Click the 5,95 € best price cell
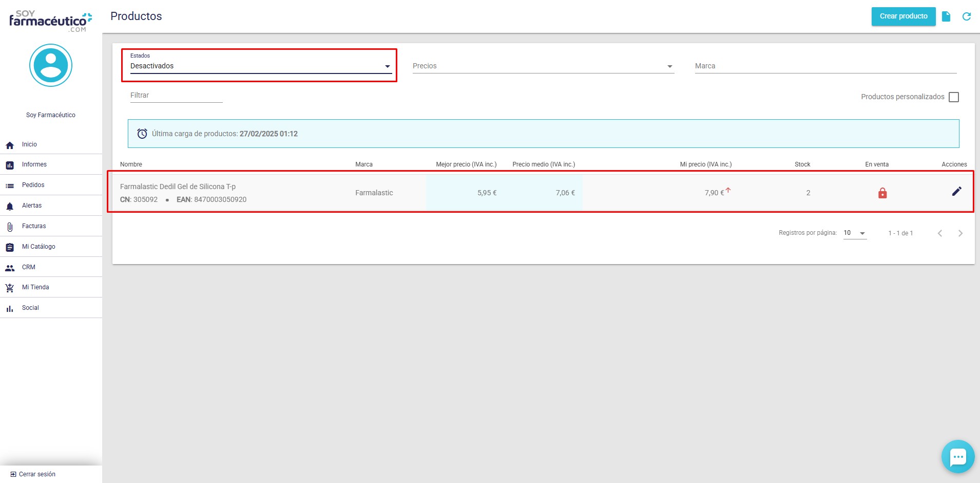The width and height of the screenshot is (980, 483). click(x=487, y=193)
